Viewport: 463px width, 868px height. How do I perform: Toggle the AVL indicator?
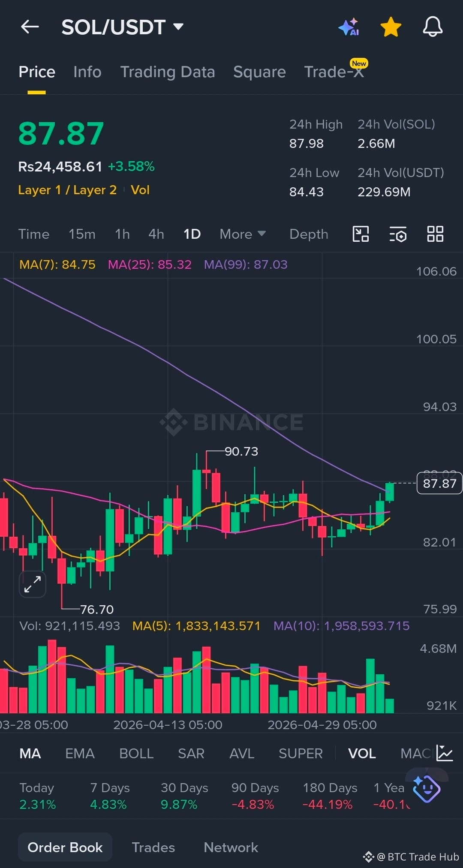point(242,754)
